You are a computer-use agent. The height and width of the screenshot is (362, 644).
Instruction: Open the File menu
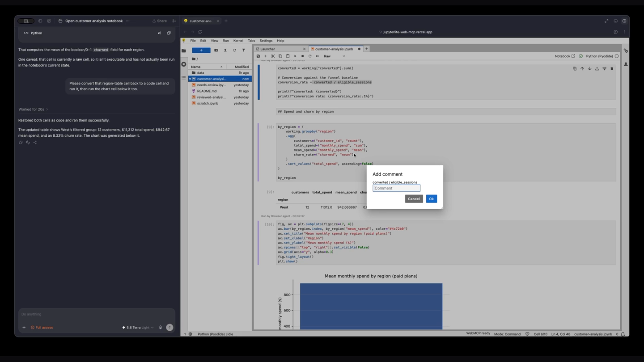click(193, 41)
